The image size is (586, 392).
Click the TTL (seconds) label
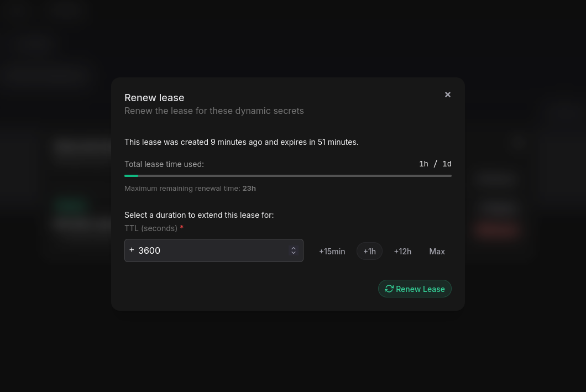coord(150,228)
